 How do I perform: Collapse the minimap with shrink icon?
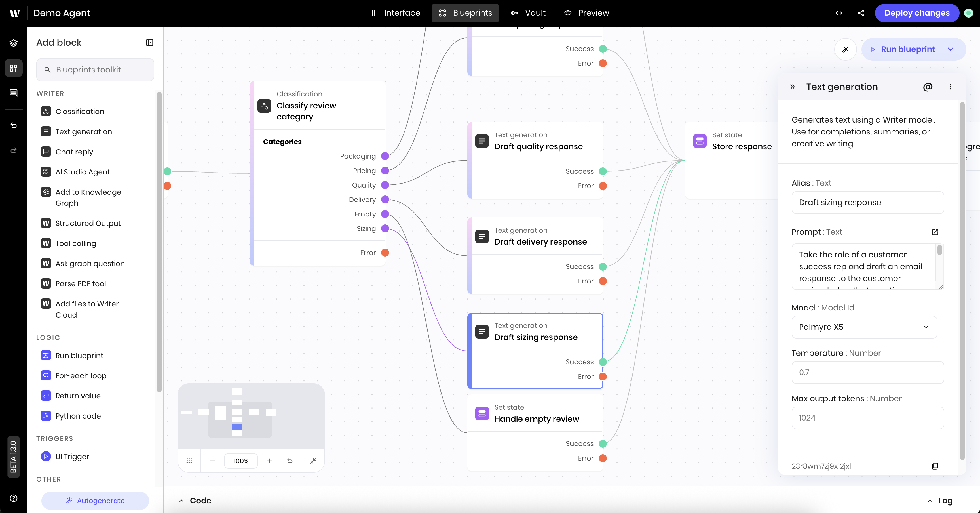313,461
